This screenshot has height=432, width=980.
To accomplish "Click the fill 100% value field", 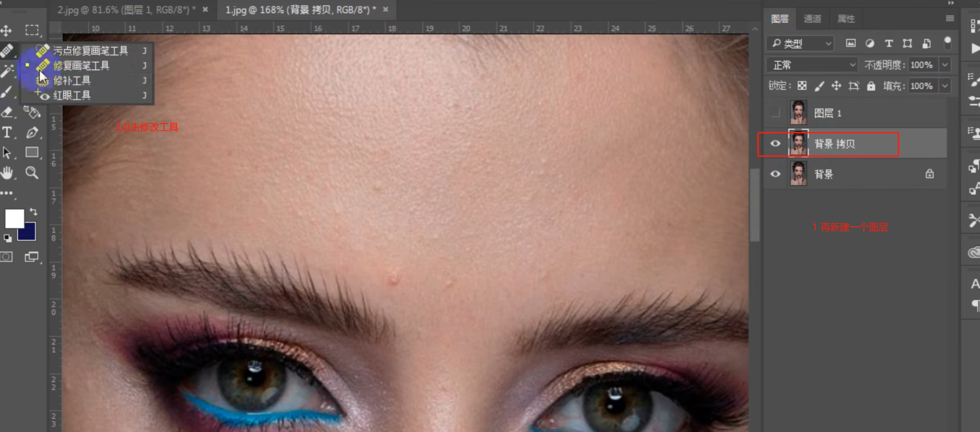I will coord(922,86).
